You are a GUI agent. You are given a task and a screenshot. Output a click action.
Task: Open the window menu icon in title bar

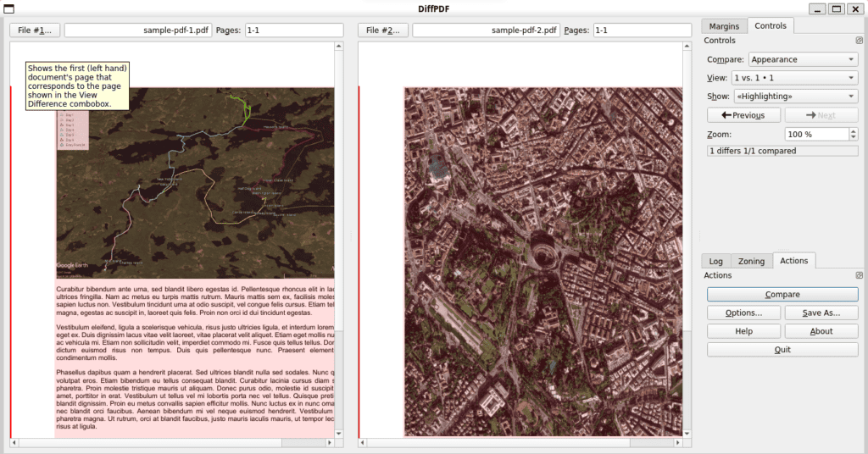point(8,8)
